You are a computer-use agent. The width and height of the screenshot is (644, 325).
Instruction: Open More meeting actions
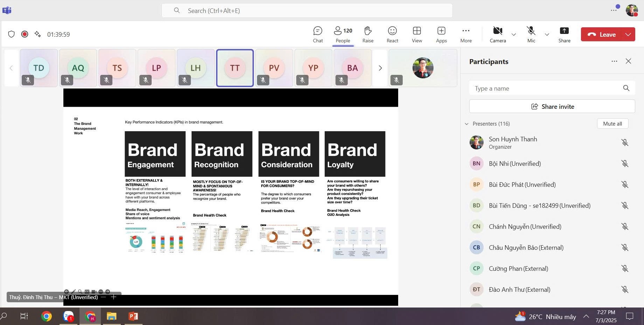click(x=466, y=35)
